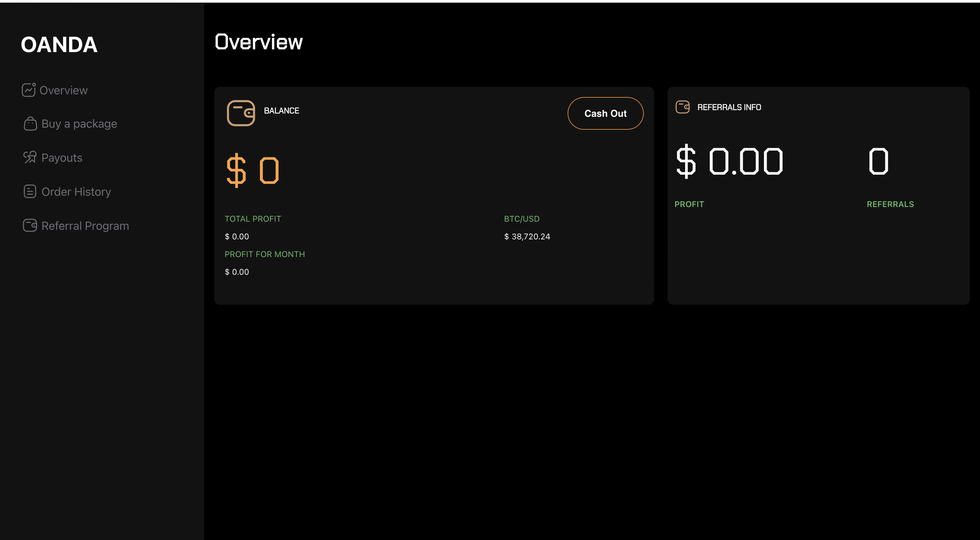Click the REFERRALS INFO heading

click(729, 107)
